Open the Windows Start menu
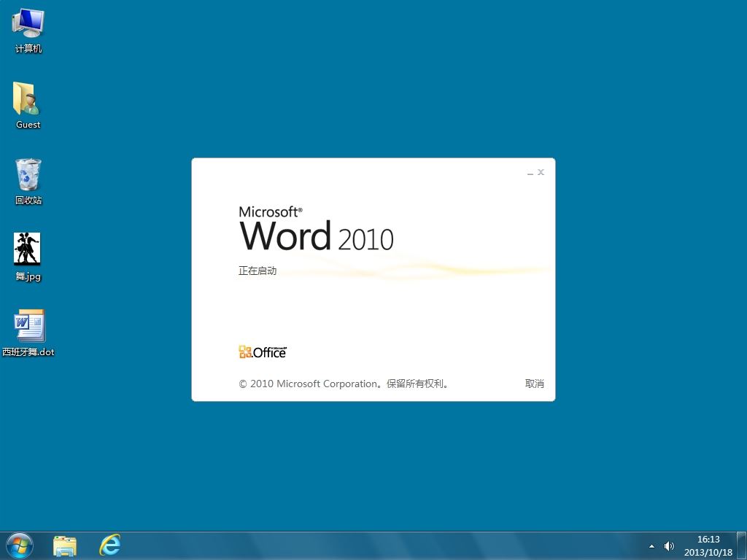747x560 pixels. click(20, 545)
